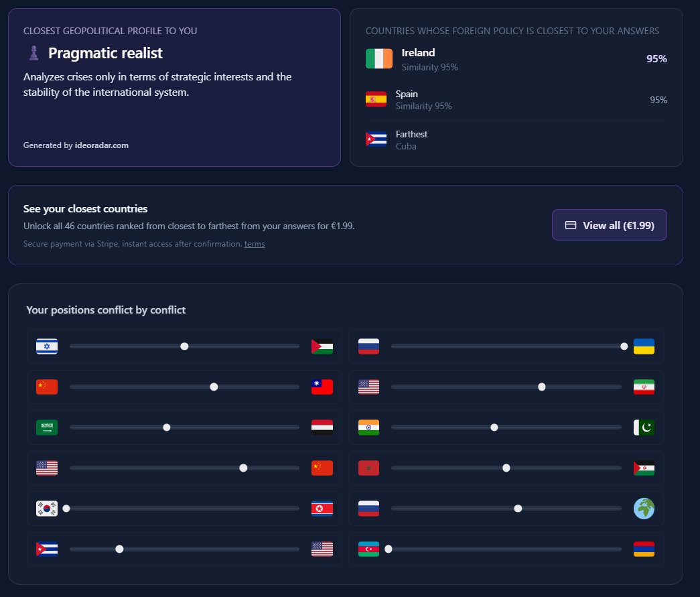
Task: Click the Cuba flag in Farthest row
Action: [376, 139]
